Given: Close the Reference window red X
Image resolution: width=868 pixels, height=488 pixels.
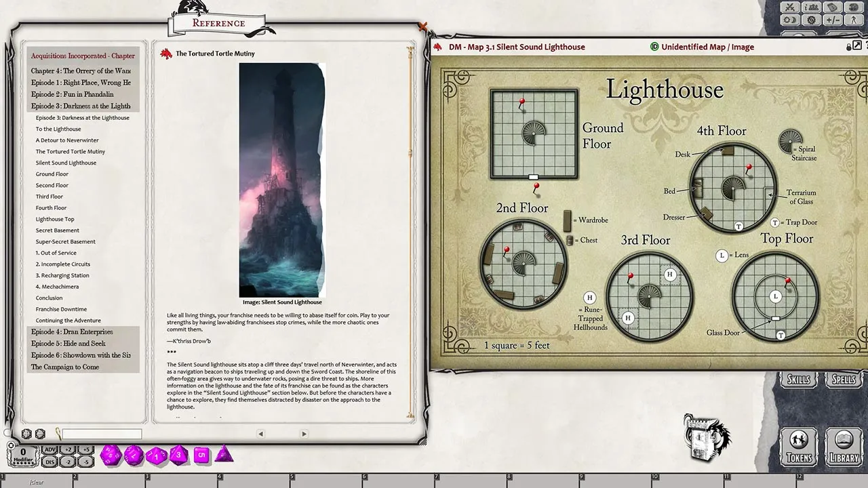Looking at the screenshot, I should [x=423, y=27].
